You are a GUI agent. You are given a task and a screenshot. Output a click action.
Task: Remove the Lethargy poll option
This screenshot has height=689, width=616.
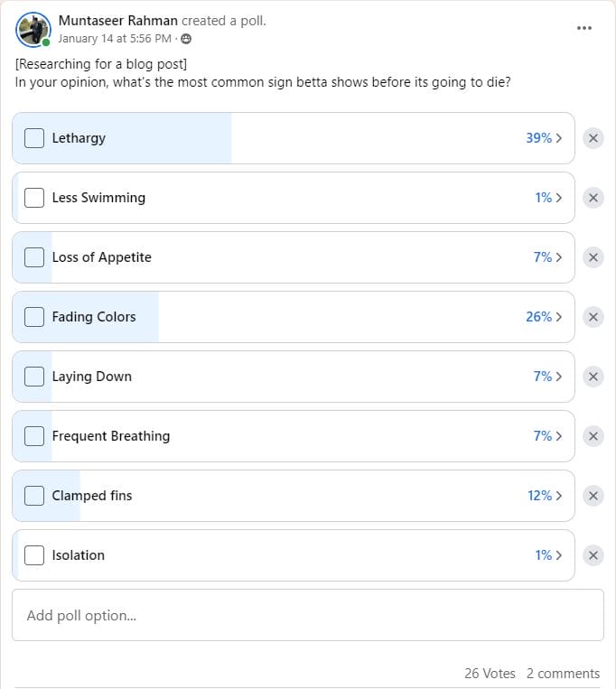[x=593, y=138]
